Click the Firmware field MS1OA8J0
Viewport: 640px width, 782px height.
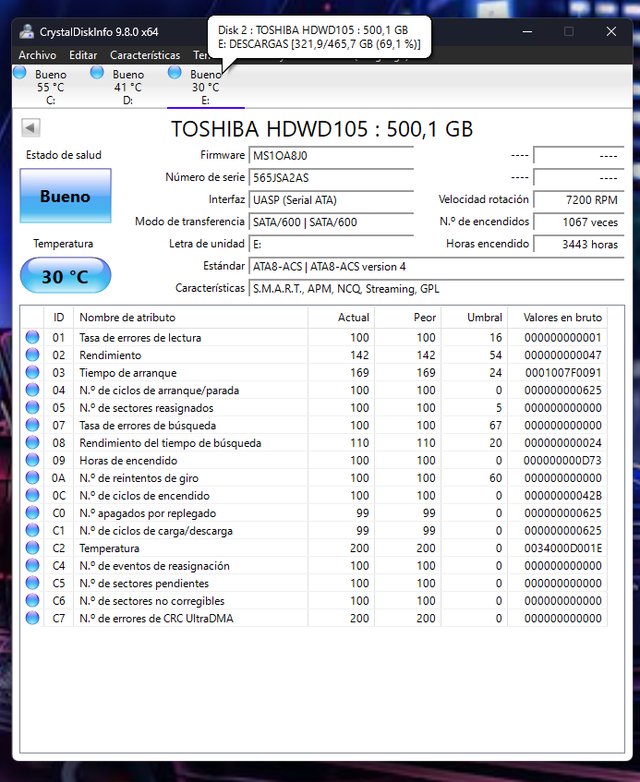coord(331,156)
